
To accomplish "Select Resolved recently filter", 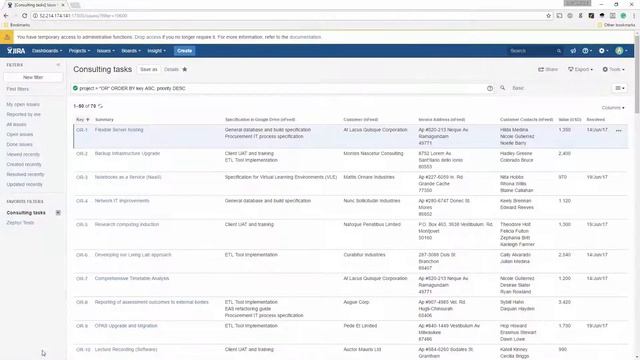I will pos(25,175).
